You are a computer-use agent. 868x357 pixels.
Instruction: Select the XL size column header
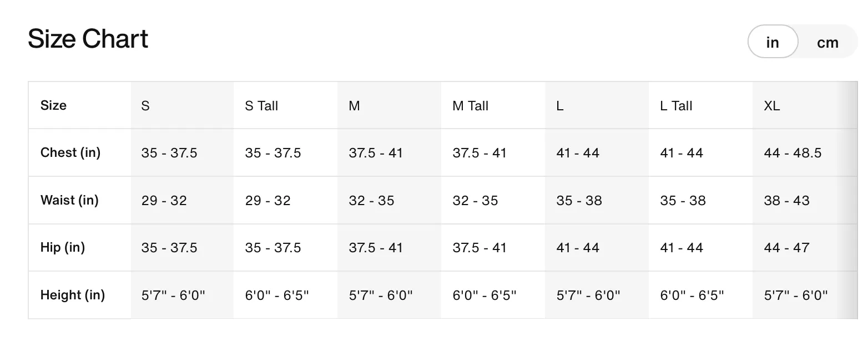coord(771,105)
